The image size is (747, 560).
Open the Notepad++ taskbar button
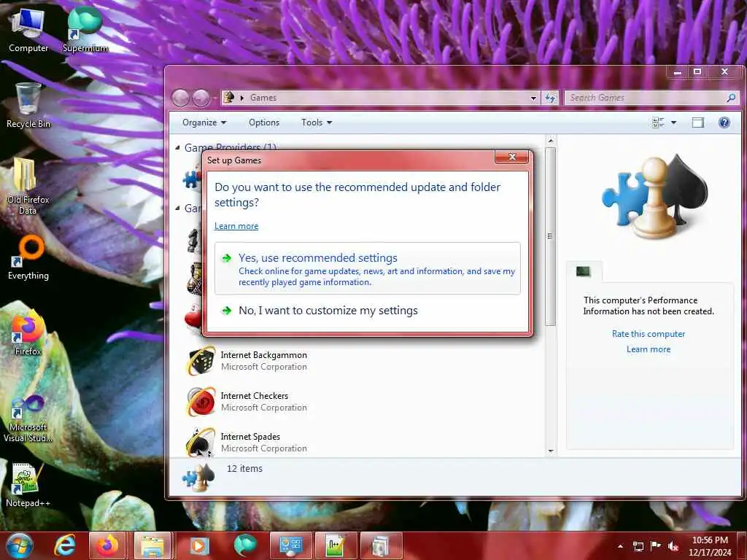click(x=336, y=545)
